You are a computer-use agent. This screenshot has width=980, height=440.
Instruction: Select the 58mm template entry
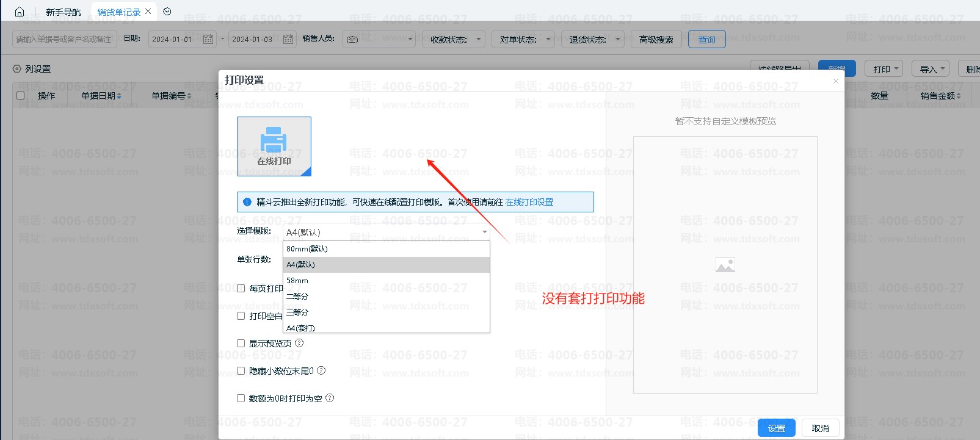click(297, 281)
